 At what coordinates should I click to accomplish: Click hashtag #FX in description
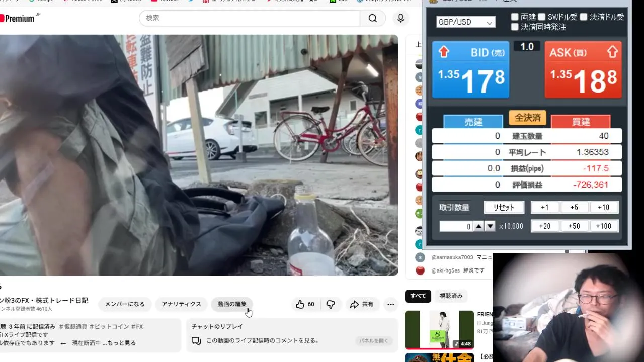137,327
